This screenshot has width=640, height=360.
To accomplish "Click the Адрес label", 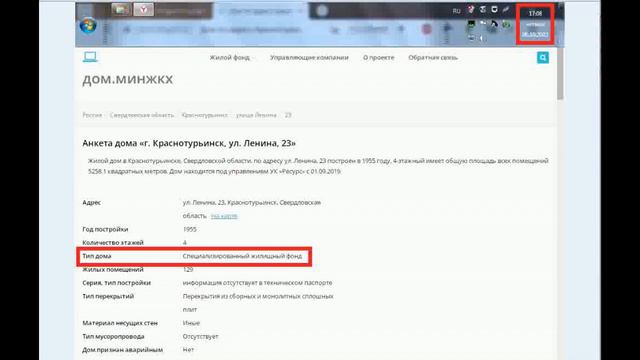I will click(x=91, y=202).
